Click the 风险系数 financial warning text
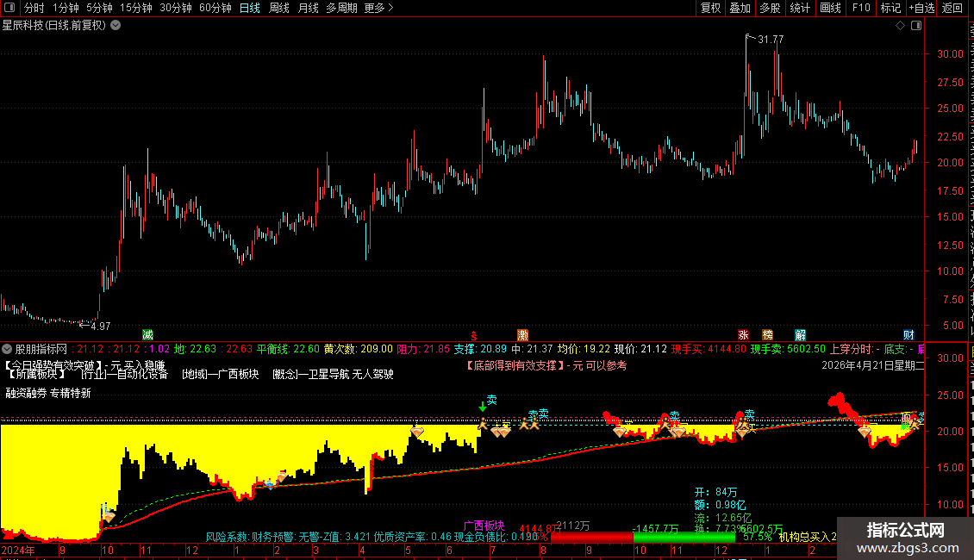 (371, 537)
